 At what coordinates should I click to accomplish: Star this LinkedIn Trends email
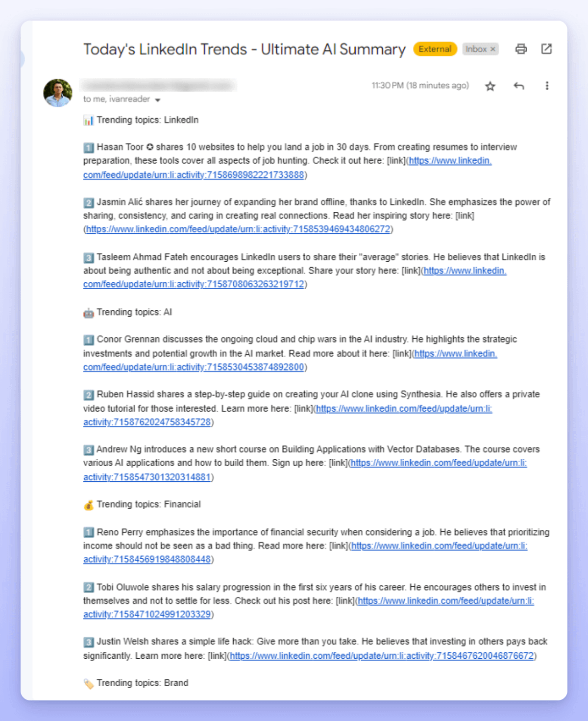pyautogui.click(x=490, y=86)
